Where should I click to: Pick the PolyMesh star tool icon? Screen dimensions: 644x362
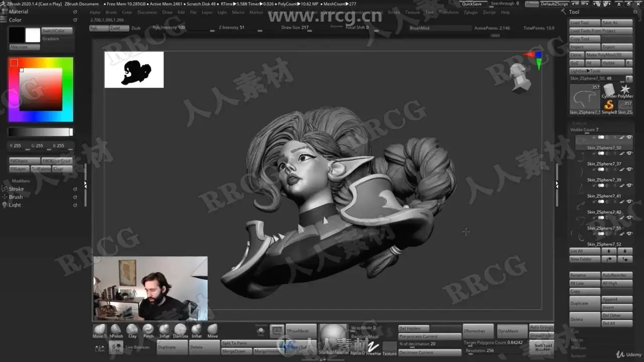tap(625, 90)
